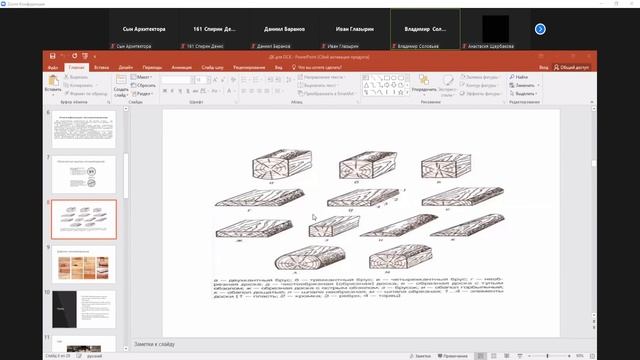Open the Transitions (Переходы) ribbon tab

pos(152,67)
